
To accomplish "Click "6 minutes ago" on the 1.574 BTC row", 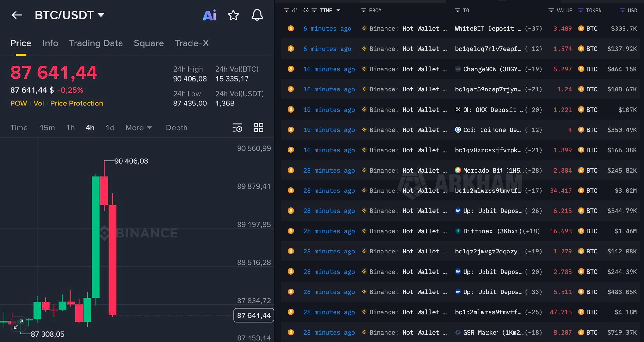I will pyautogui.click(x=327, y=49).
